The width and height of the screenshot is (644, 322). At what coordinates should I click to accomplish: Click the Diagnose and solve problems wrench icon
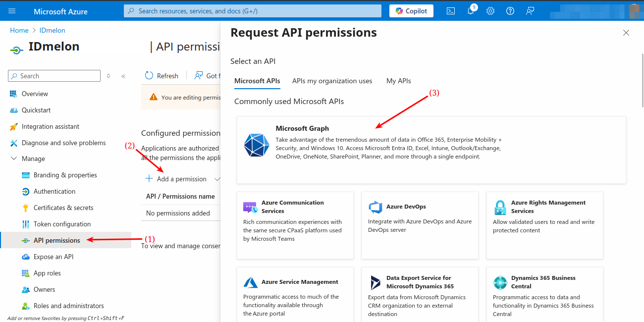(x=13, y=143)
